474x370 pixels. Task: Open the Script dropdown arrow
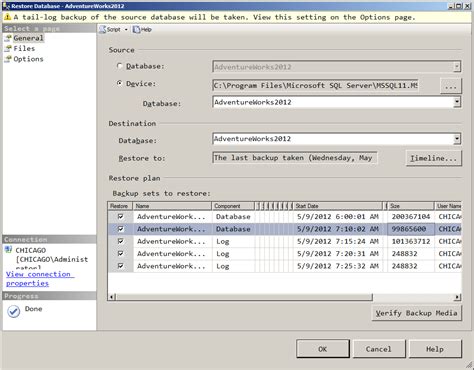[x=126, y=30]
